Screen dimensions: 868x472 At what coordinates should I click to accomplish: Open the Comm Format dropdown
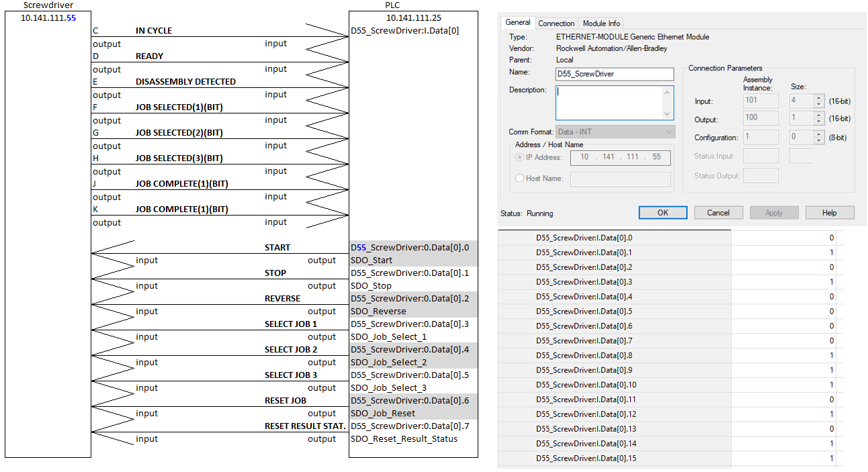[615, 132]
